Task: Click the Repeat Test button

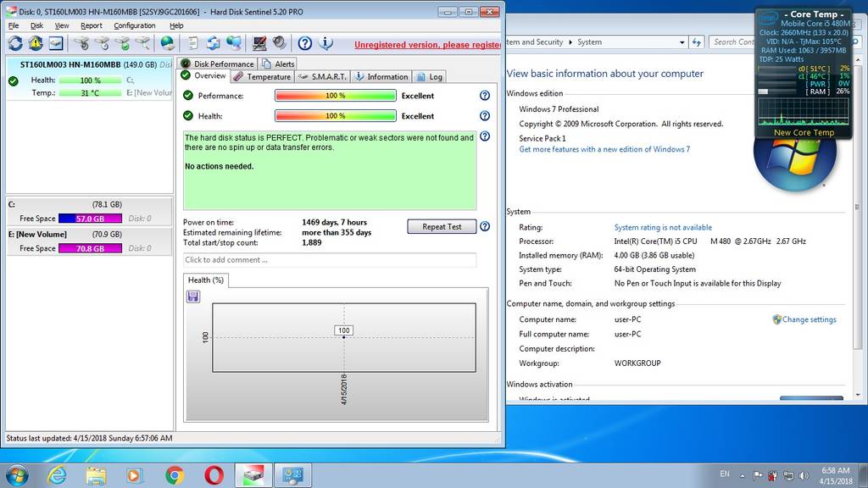Action: (x=442, y=226)
